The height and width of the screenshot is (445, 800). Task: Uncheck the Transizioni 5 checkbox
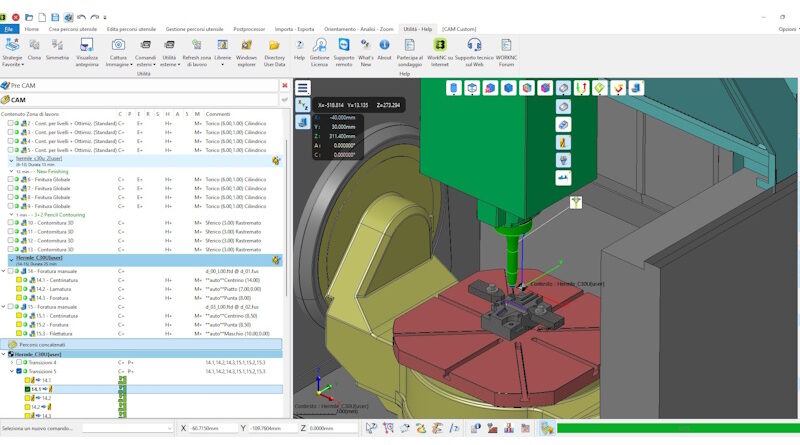19,372
